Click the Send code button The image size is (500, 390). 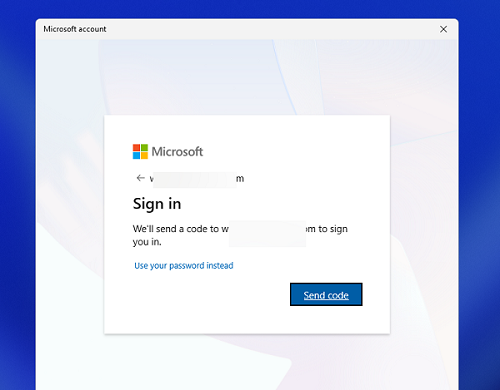(x=326, y=294)
